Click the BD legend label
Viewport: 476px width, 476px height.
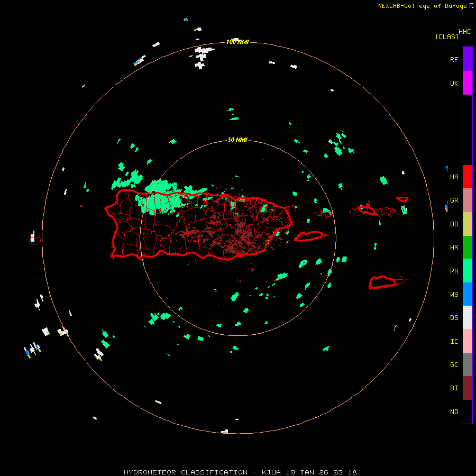(454, 224)
